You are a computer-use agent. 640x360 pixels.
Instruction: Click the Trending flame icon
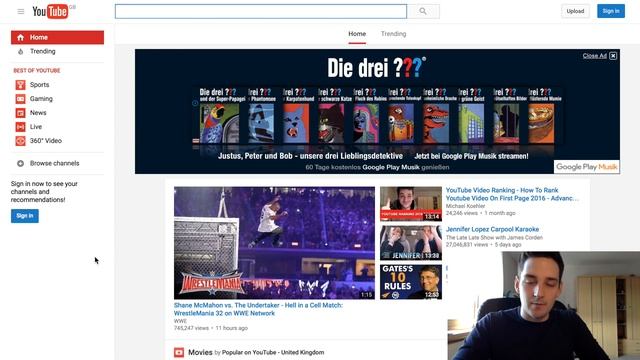[x=20, y=51]
